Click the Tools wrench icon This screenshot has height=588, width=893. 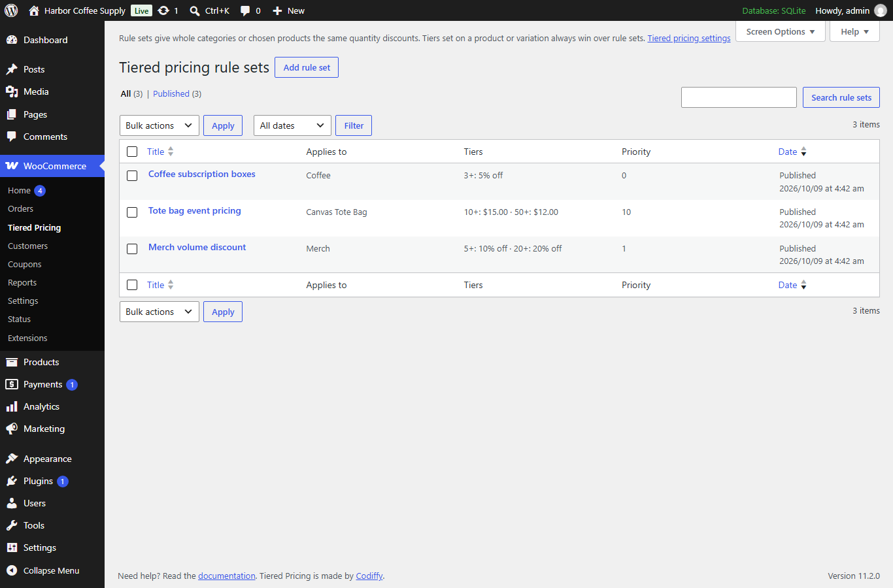point(12,525)
